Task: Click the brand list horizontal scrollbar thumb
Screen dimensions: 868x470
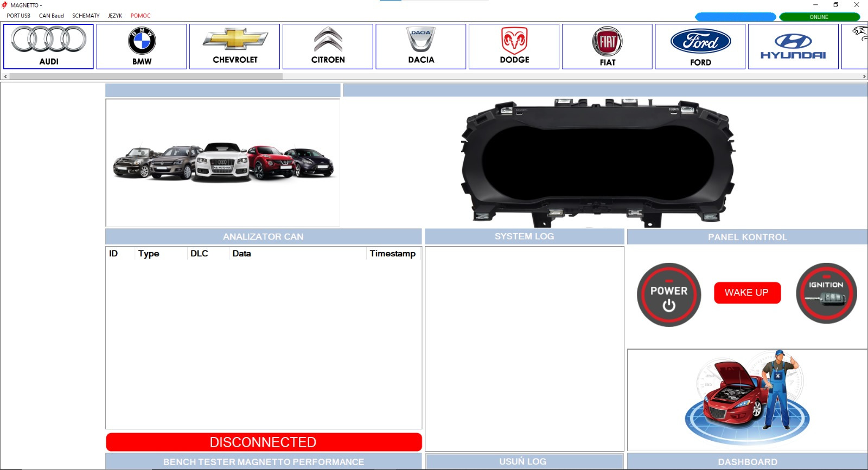Action: (146, 76)
